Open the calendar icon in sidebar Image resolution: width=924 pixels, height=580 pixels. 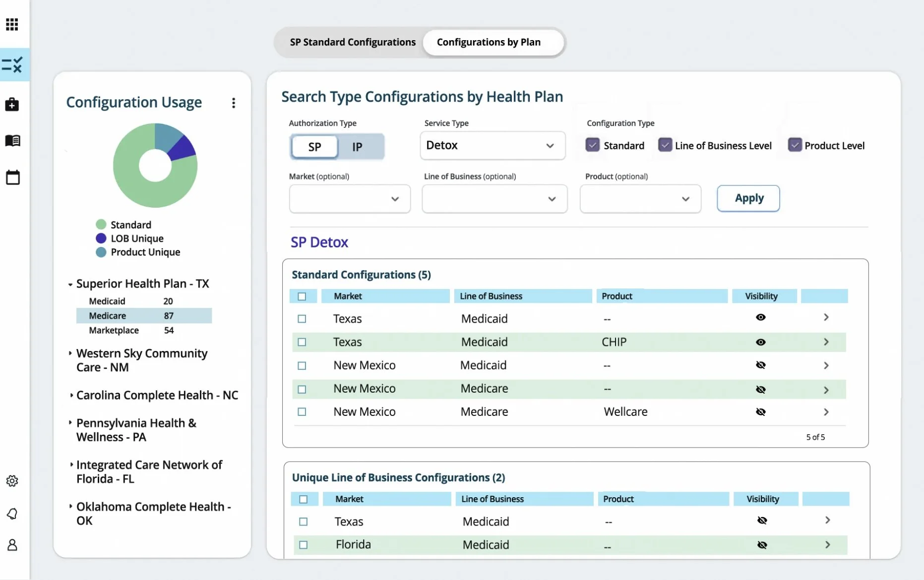12,177
